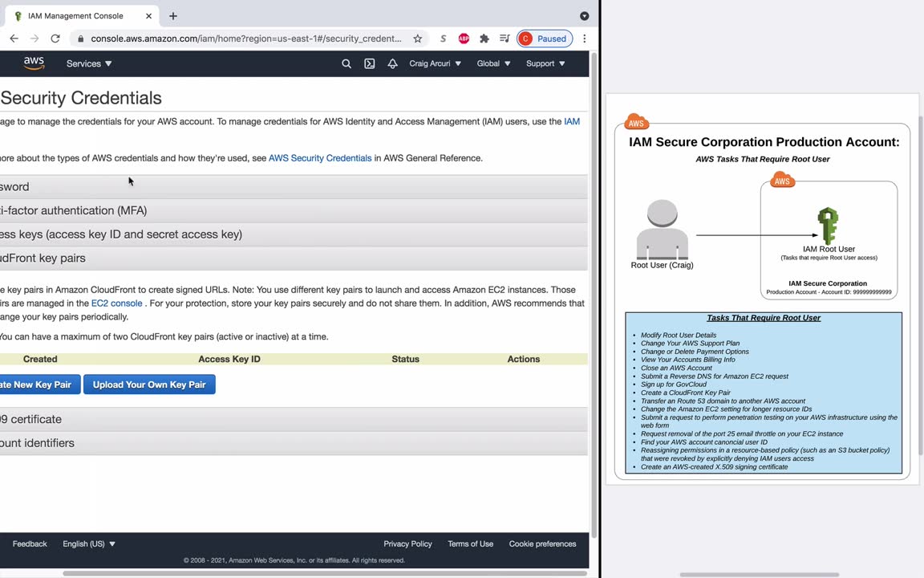Follow the IAM link in description
The height and width of the screenshot is (578, 924).
pyautogui.click(x=572, y=121)
